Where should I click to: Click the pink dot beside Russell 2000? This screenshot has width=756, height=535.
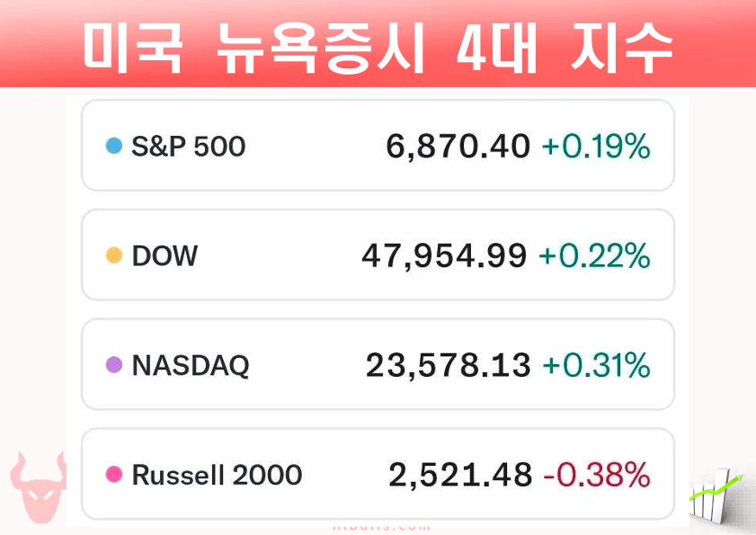click(113, 474)
